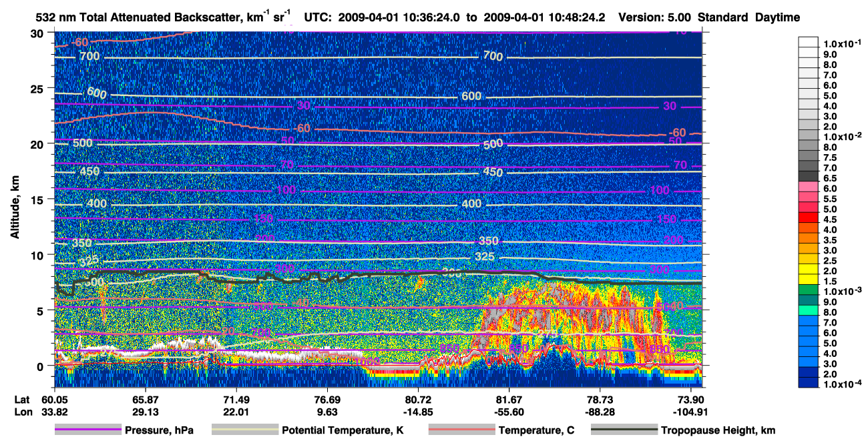Click the altitude axis tick '25'
This screenshot has height=445, width=868.
pos(39,88)
